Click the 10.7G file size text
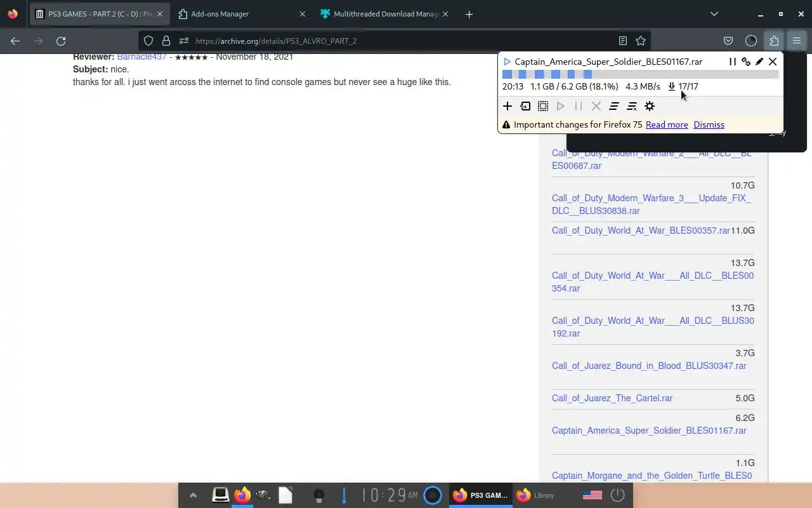Image resolution: width=812 pixels, height=508 pixels. 742,185
